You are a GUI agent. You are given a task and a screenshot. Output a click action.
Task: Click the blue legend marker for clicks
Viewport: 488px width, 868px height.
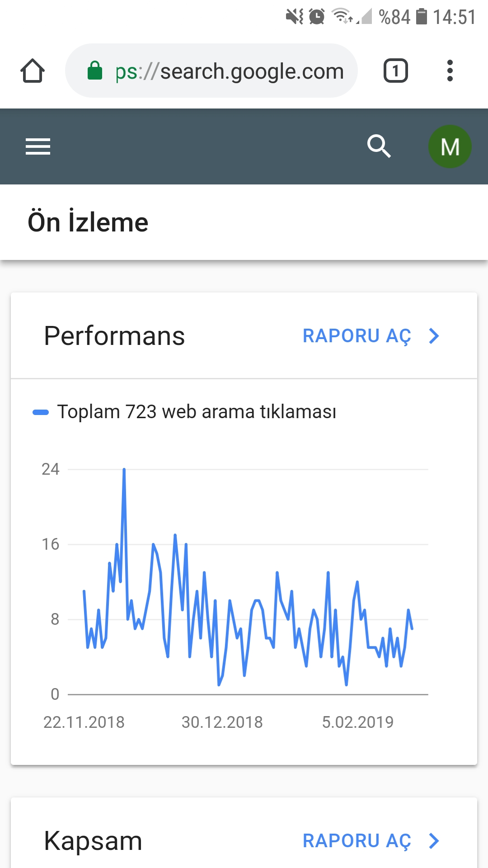(41, 412)
